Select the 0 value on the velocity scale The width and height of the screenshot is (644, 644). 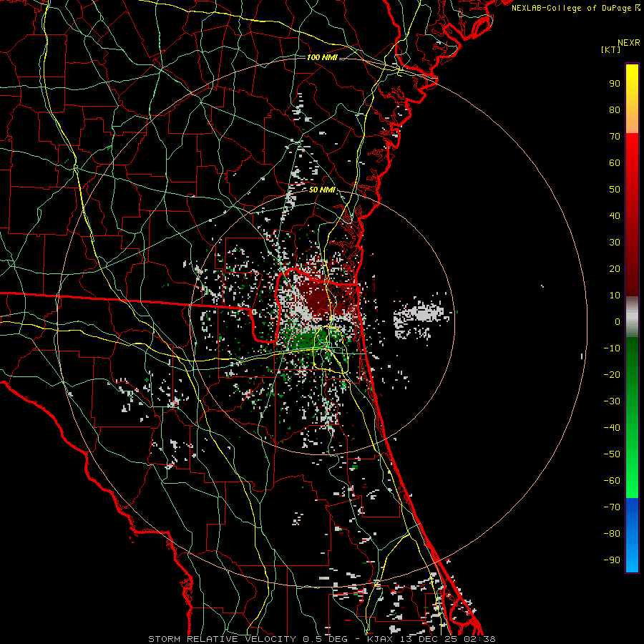pyautogui.click(x=618, y=321)
